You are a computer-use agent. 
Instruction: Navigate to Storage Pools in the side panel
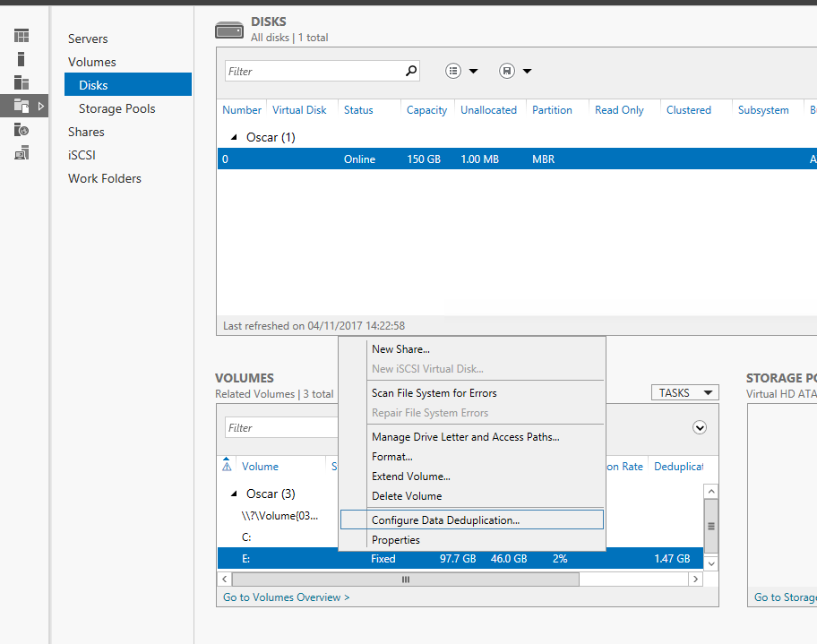coord(116,108)
